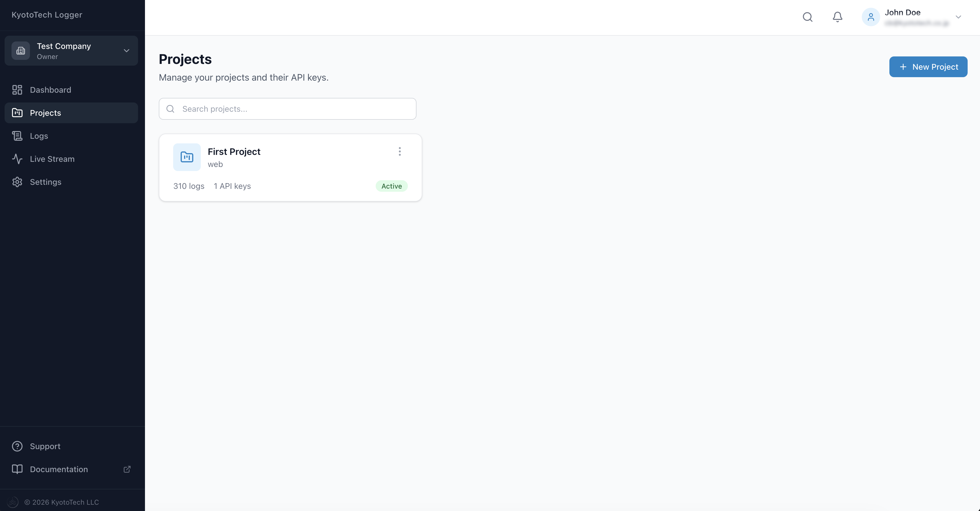980x511 pixels.
Task: Open the external link icon next to Documentation
Action: pyautogui.click(x=127, y=469)
